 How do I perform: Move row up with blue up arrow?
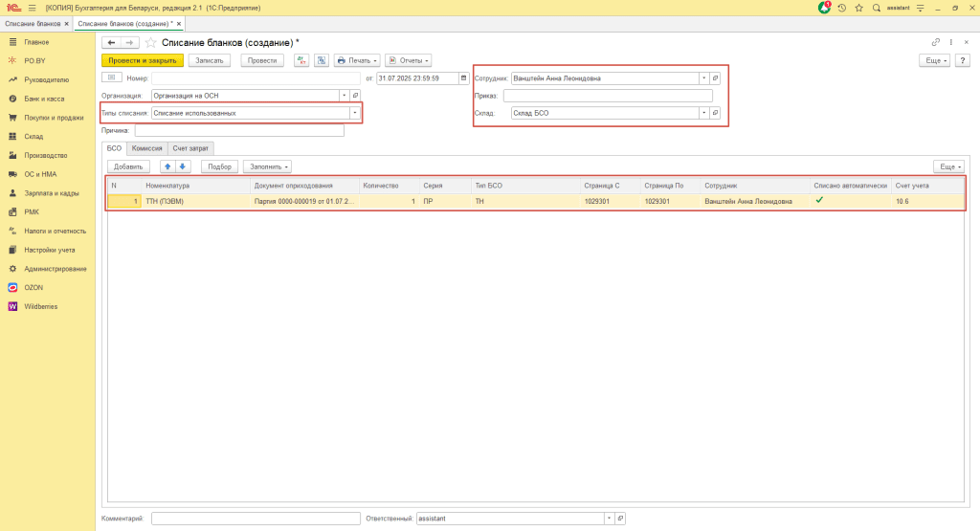pyautogui.click(x=167, y=166)
